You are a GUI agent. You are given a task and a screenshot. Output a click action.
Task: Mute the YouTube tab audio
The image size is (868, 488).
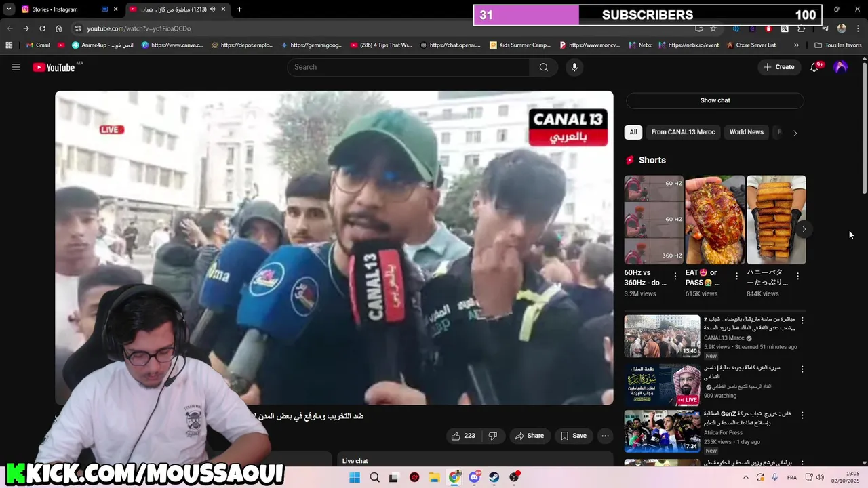212,9
